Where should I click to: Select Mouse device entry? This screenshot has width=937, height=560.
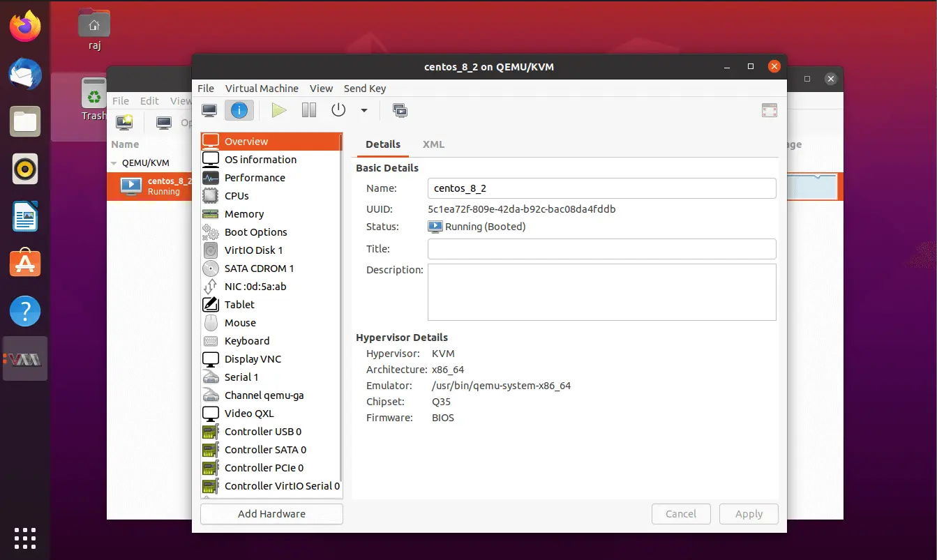pos(271,323)
